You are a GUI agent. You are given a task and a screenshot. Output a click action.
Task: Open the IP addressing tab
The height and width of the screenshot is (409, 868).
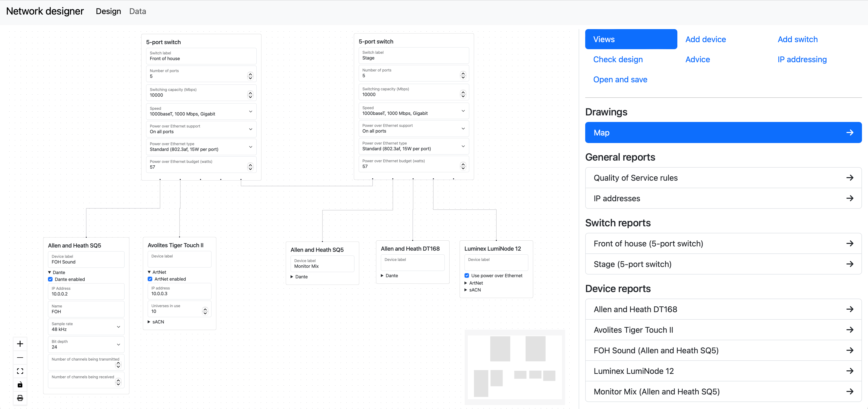point(802,59)
